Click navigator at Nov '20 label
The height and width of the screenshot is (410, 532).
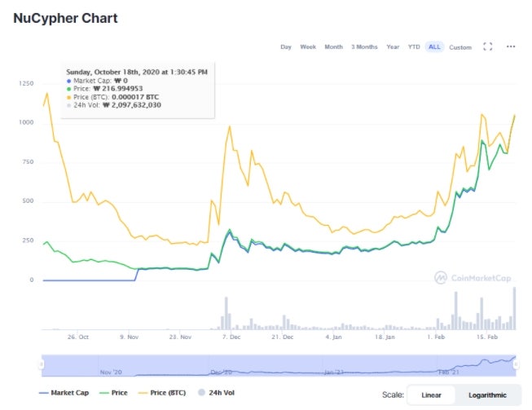click(111, 372)
